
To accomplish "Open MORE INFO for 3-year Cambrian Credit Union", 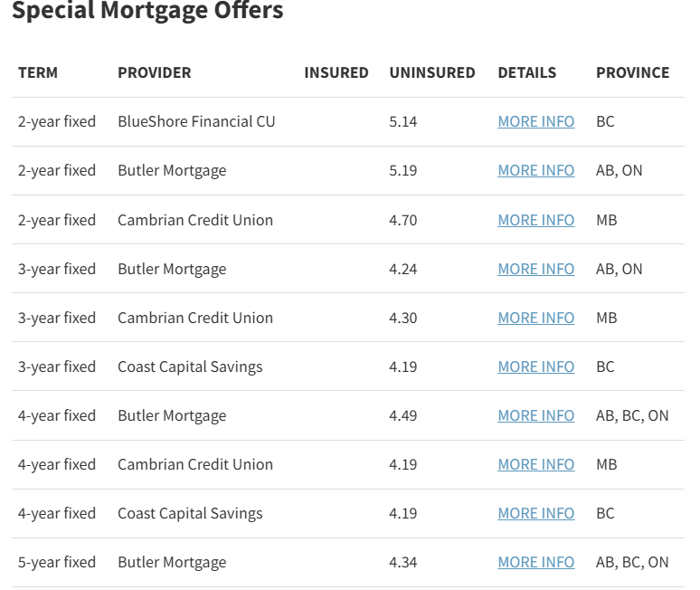I will [535, 318].
